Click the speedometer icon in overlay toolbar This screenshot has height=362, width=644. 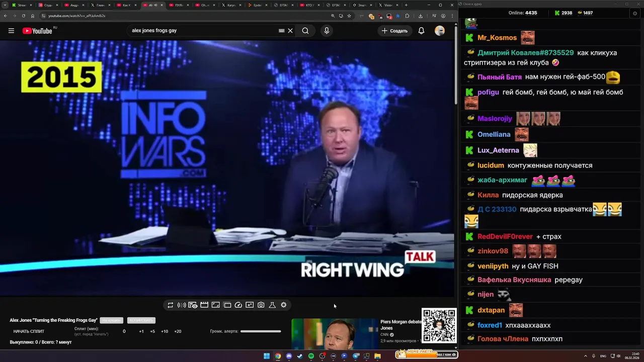[x=238, y=305]
